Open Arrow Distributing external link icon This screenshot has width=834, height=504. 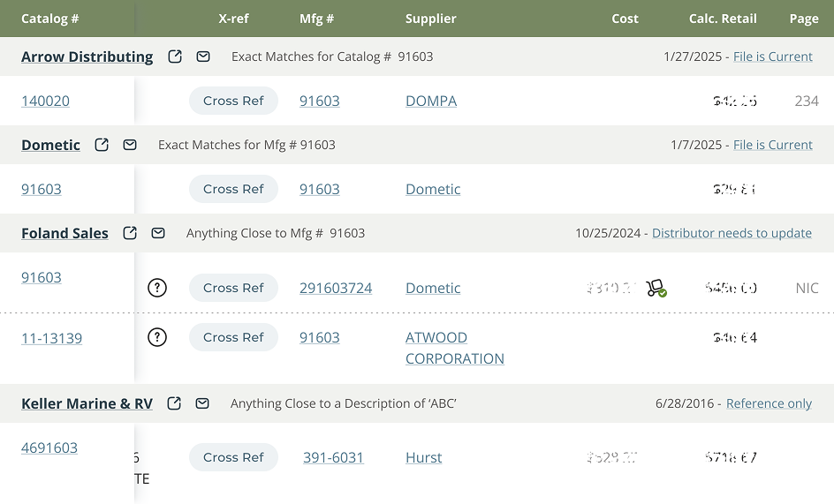click(175, 56)
